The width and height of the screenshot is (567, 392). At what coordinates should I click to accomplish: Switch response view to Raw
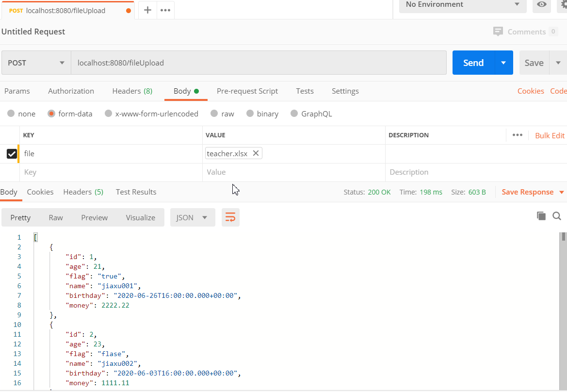coord(56,217)
